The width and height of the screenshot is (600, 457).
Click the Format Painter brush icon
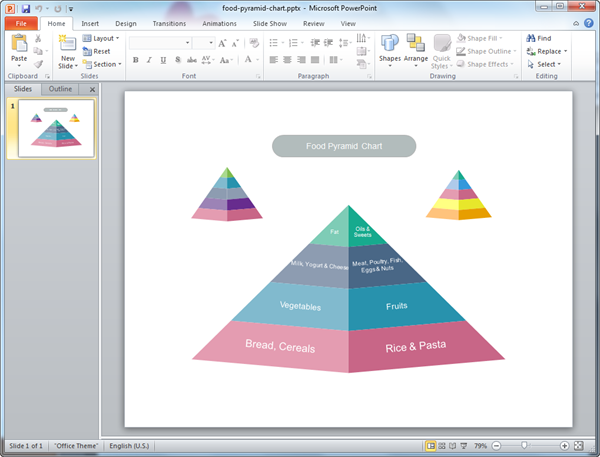click(x=38, y=64)
